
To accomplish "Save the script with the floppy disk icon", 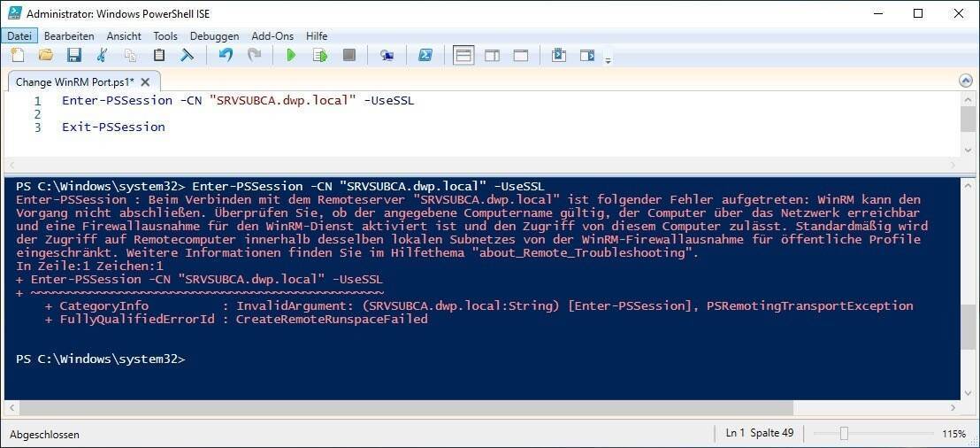I will [74, 55].
